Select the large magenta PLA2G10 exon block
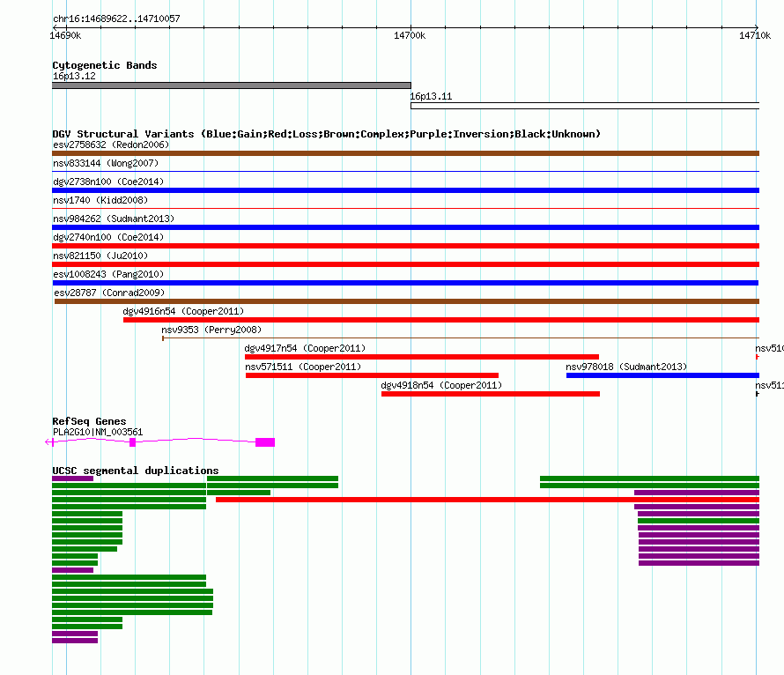The image size is (784, 675). coord(265,442)
